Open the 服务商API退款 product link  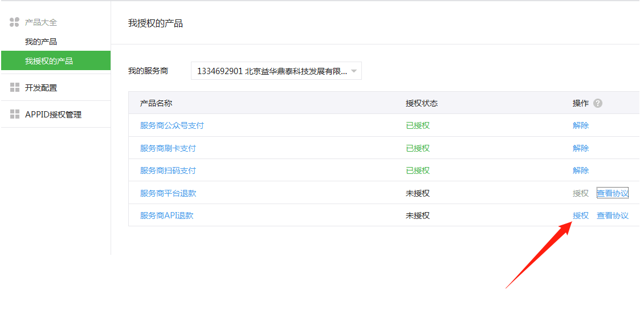pos(166,216)
